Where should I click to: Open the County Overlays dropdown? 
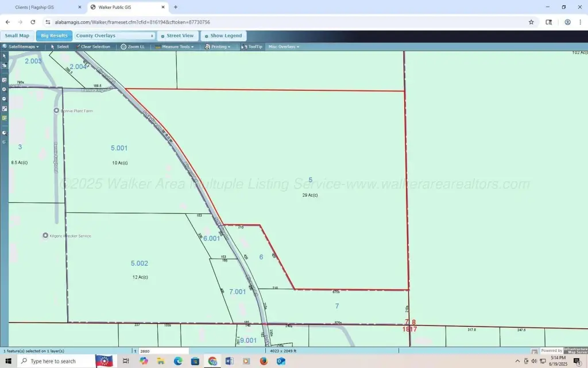(x=115, y=36)
